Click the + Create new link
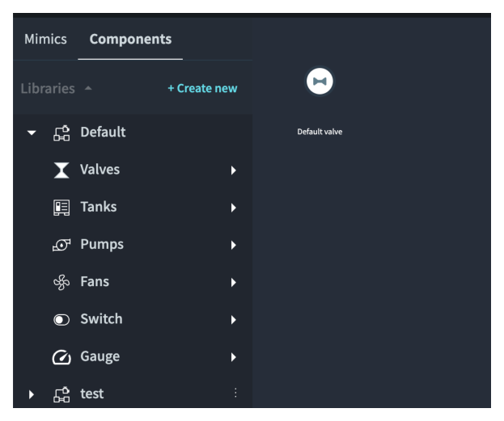The width and height of the screenshot is (504, 421). click(x=202, y=88)
